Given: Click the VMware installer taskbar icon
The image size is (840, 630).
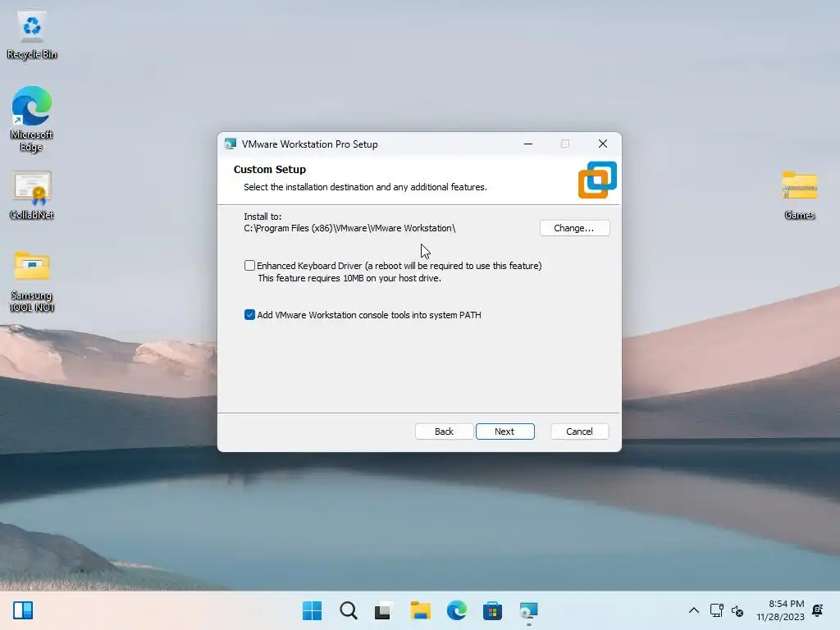Looking at the screenshot, I should (x=528, y=610).
